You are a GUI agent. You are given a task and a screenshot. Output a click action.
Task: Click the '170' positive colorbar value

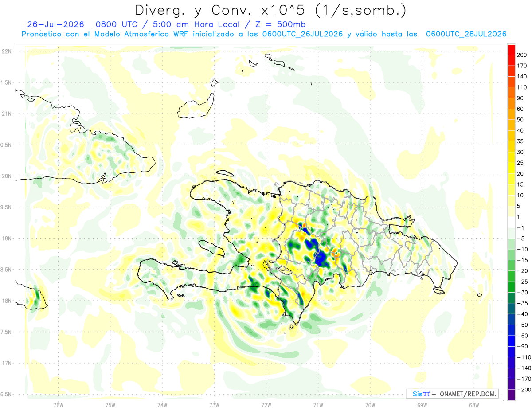click(x=522, y=66)
